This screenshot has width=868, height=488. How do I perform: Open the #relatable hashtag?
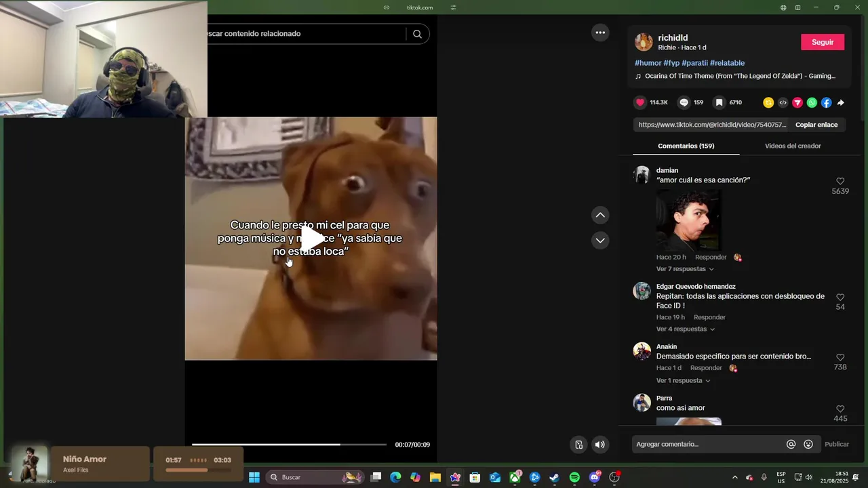pyautogui.click(x=727, y=63)
